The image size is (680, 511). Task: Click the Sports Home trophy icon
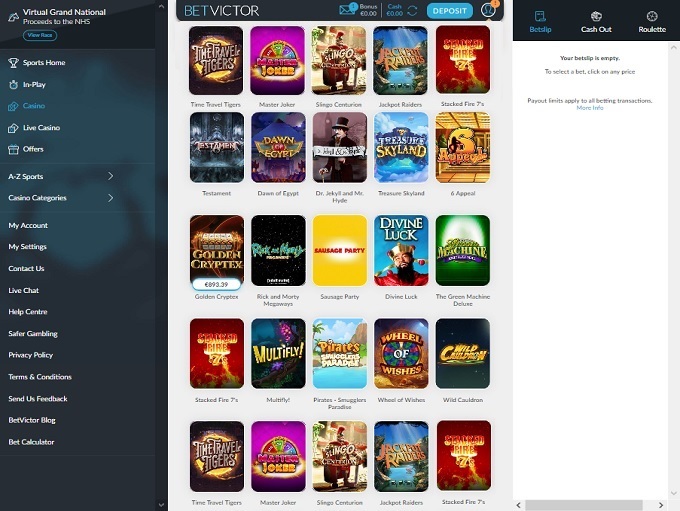click(x=13, y=63)
